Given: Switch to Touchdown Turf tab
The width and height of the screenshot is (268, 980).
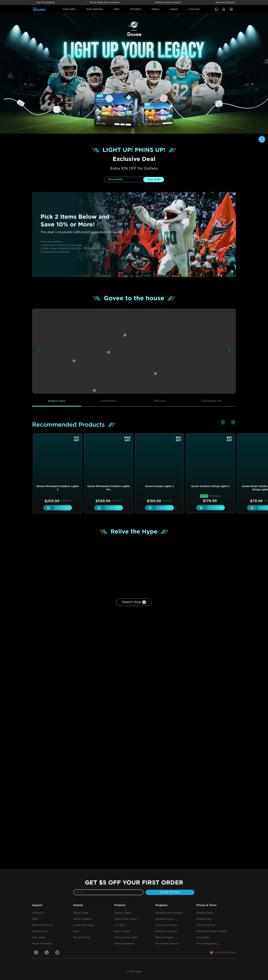Looking at the screenshot, I should (x=211, y=401).
